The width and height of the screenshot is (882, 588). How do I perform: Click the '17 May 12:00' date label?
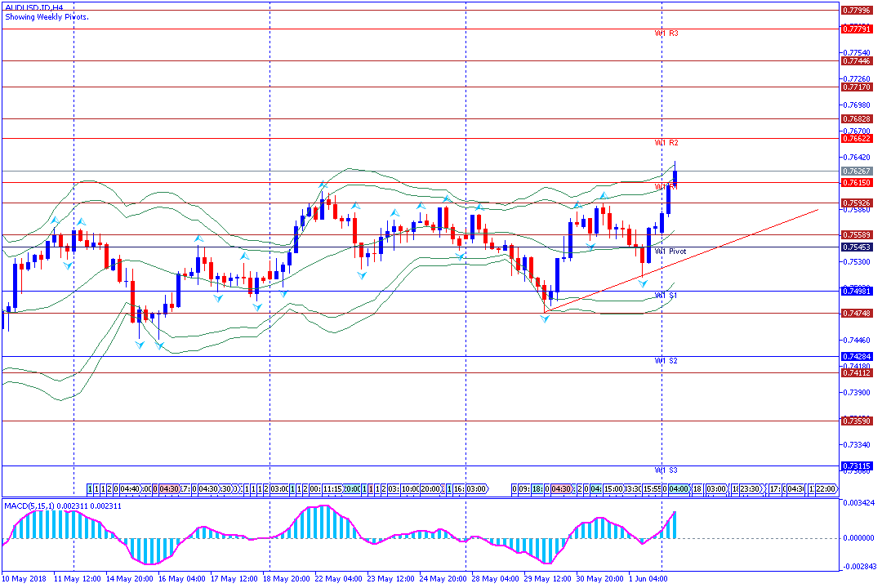point(234,579)
